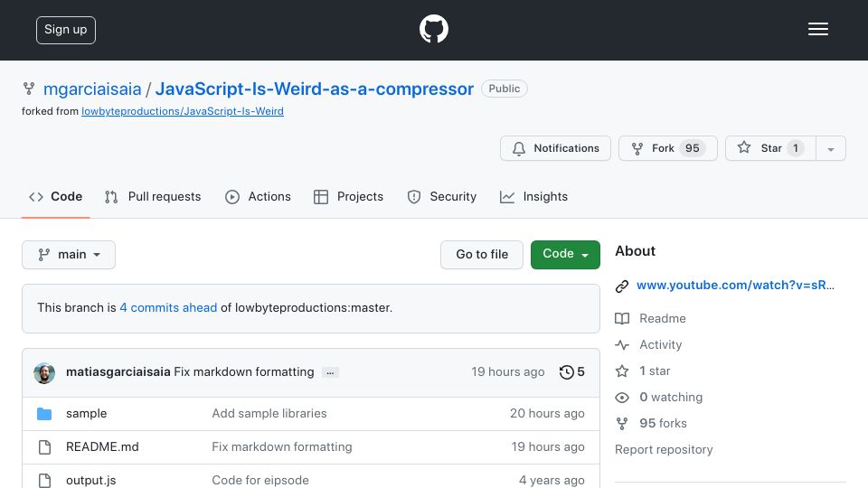Open the matiasgarciaisaia author link
868x488 pixels.
(118, 371)
